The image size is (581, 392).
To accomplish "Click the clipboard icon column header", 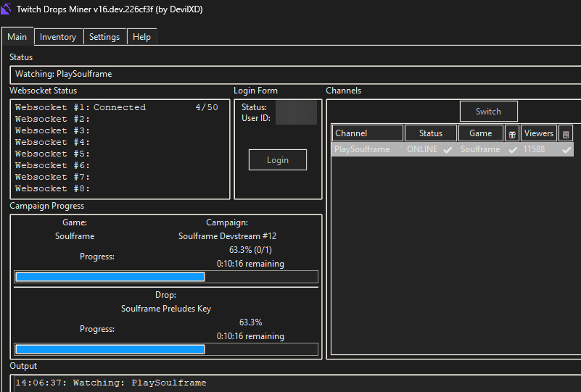I will 566,134.
